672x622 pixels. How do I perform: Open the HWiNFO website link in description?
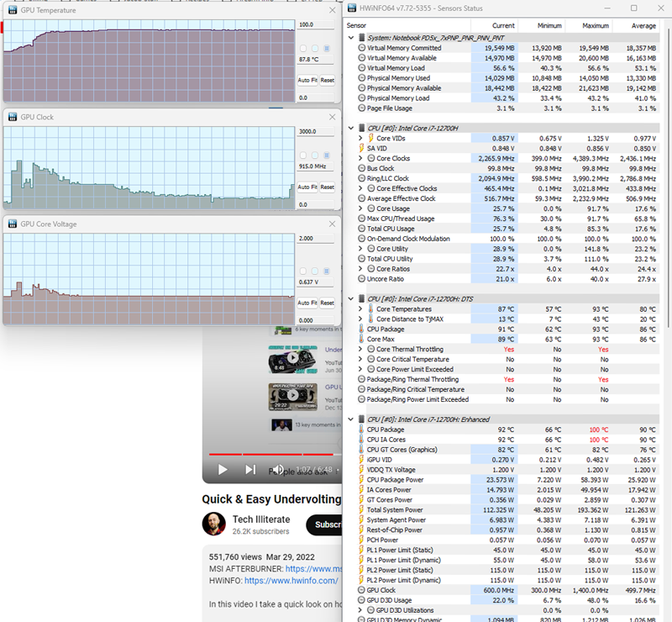291,580
